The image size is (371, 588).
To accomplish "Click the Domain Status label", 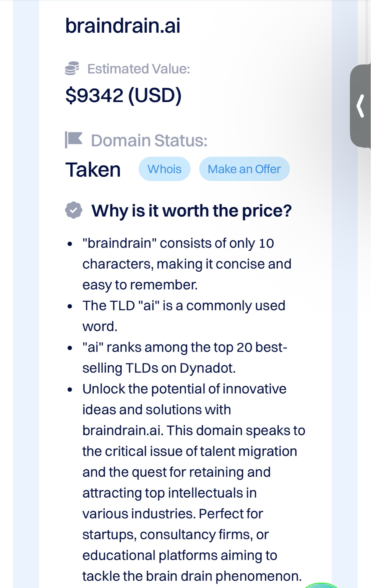I will [149, 140].
